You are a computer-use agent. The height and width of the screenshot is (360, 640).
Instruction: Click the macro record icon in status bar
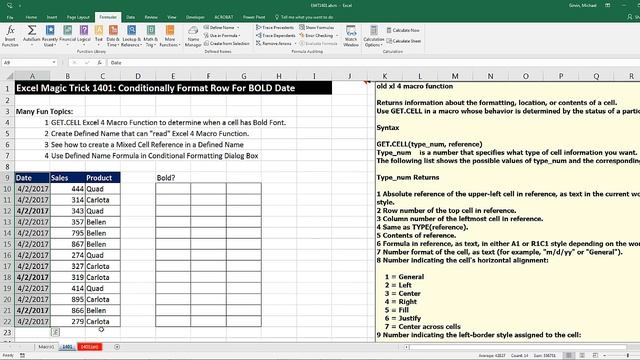[22, 356]
